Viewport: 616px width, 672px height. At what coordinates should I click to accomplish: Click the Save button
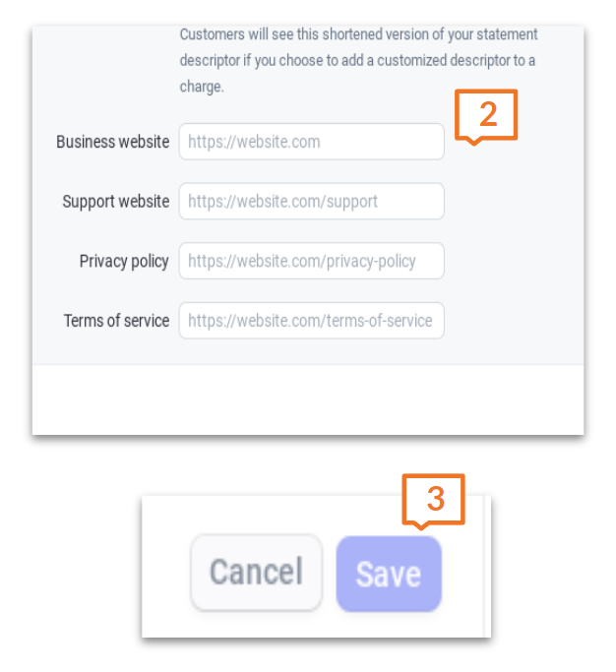tap(389, 575)
